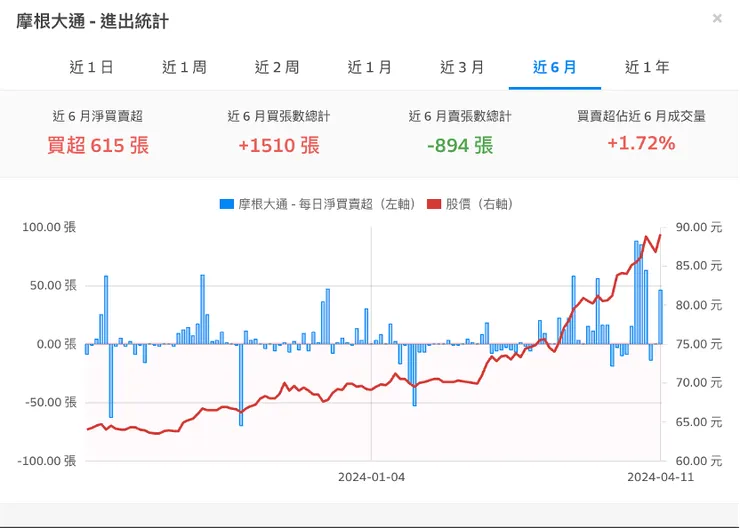Click the -894 張 sell total
Image resolution: width=740 pixels, height=528 pixels.
(460, 145)
